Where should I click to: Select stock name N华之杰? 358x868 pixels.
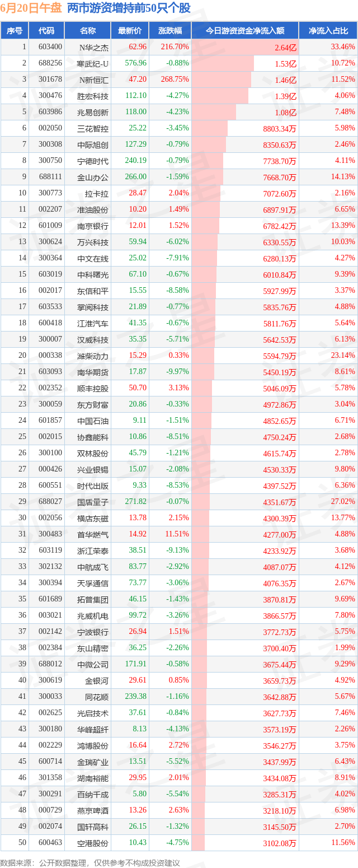coord(94,47)
